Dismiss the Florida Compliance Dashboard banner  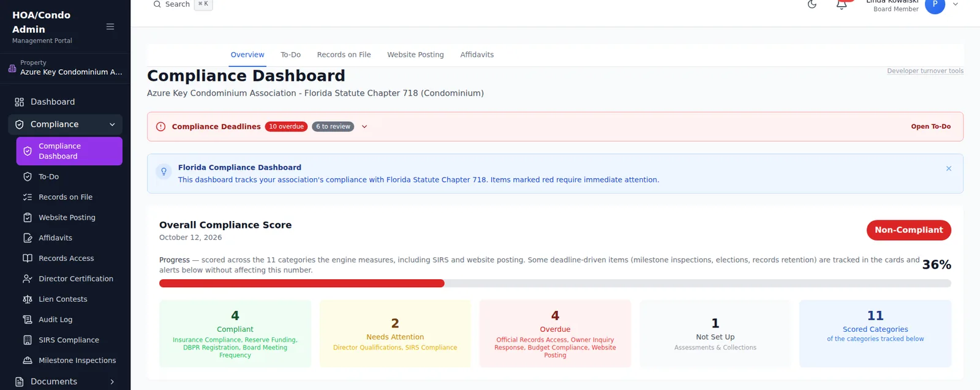pos(949,168)
